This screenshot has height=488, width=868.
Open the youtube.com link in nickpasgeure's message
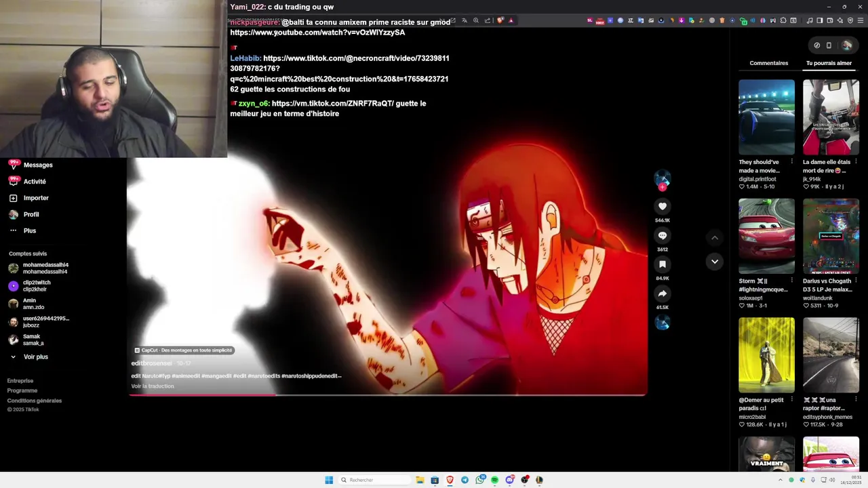pos(317,33)
